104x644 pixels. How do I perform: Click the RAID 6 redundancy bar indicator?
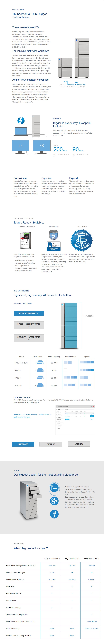click(70, 377)
